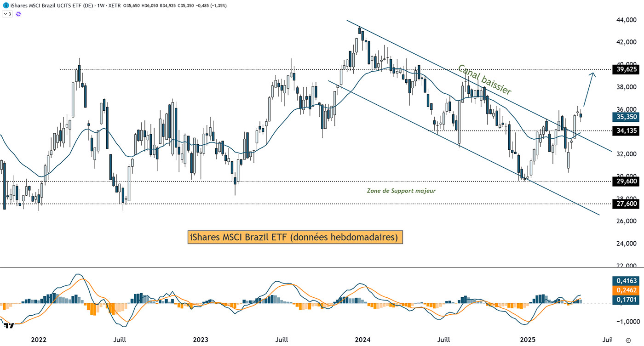Image resolution: width=644 pixels, height=346 pixels.
Task: Click the 2024 label on time axis
Action: point(362,340)
